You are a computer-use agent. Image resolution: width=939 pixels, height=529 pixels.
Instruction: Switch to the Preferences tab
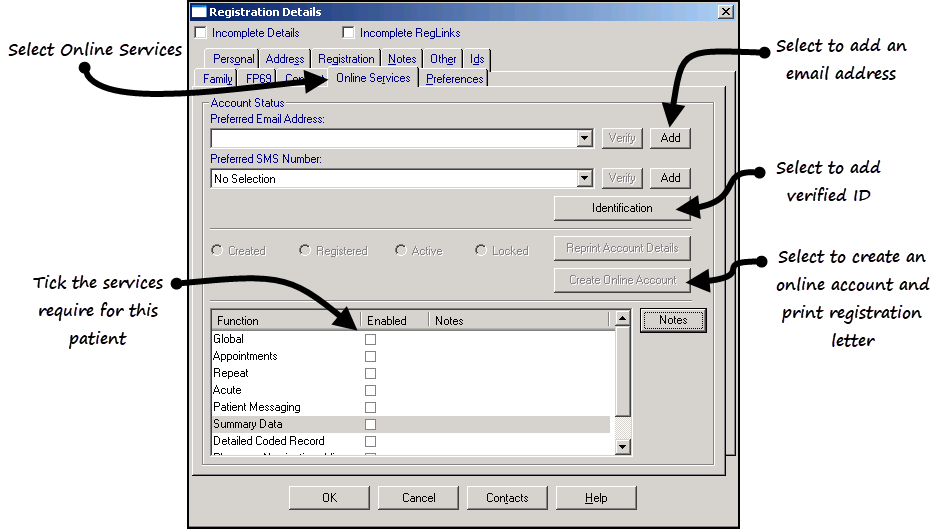click(x=455, y=78)
